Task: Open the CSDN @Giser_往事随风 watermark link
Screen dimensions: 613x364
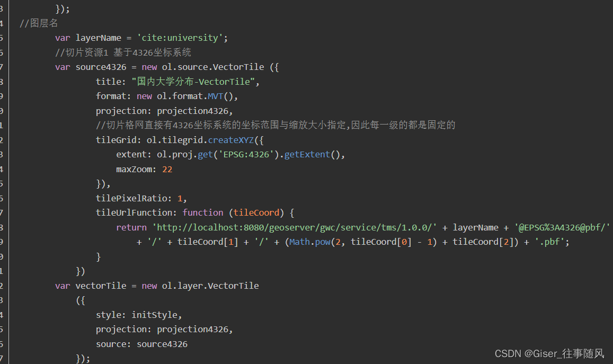Action: (x=550, y=353)
